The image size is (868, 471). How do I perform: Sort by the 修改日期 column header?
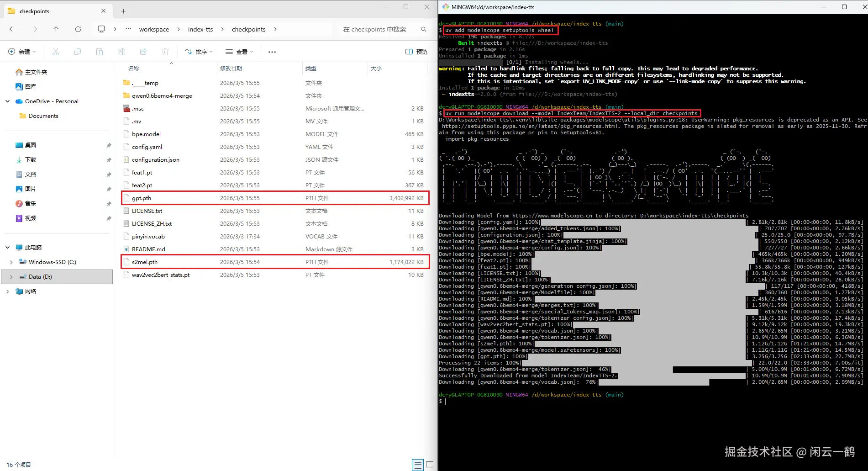[x=231, y=69]
